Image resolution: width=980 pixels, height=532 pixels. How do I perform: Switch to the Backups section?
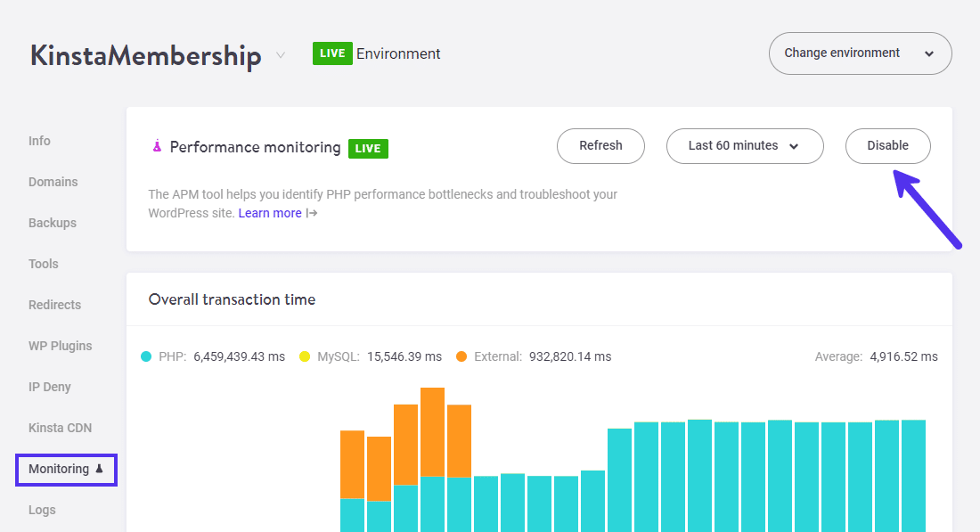coord(52,223)
